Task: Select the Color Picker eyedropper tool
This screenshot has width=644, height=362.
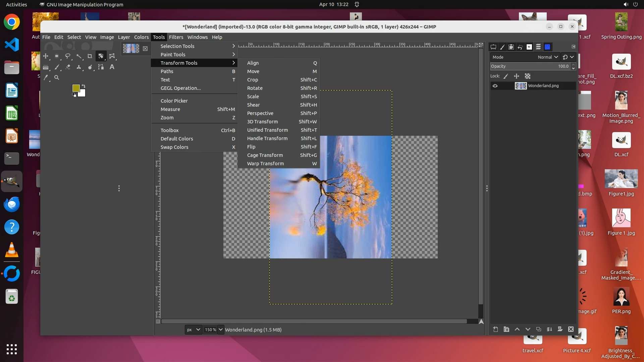Action: coord(46,77)
